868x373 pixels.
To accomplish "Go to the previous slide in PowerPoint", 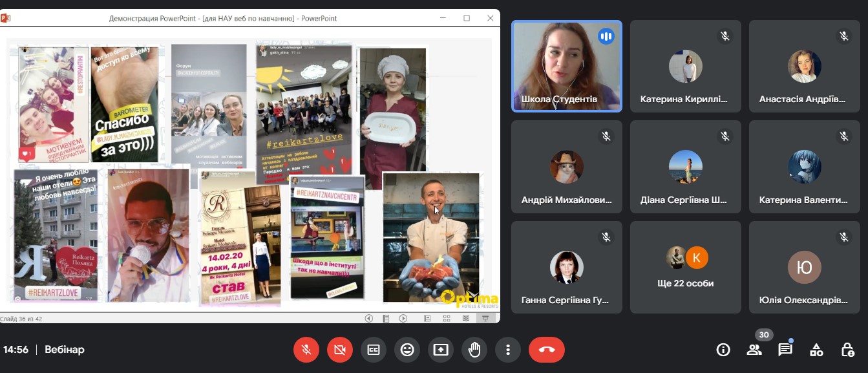I will (369, 318).
